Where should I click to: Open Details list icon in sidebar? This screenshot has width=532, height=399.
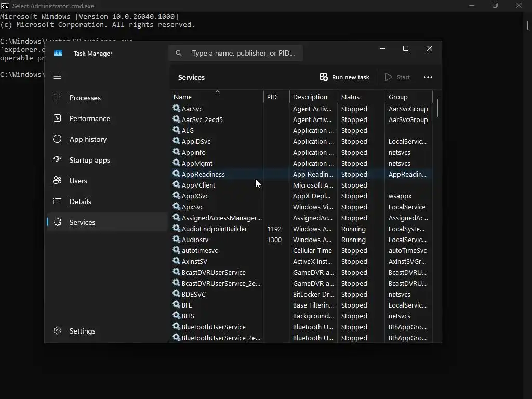[57, 202]
